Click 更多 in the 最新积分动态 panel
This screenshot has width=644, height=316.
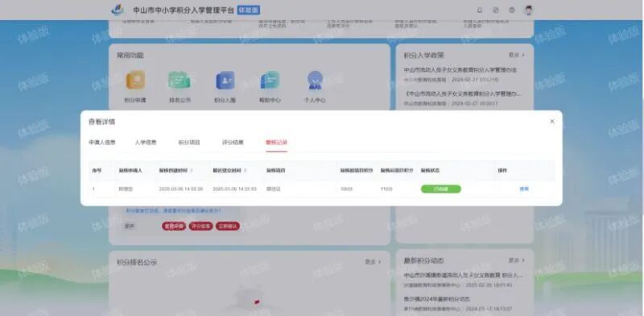point(517,260)
